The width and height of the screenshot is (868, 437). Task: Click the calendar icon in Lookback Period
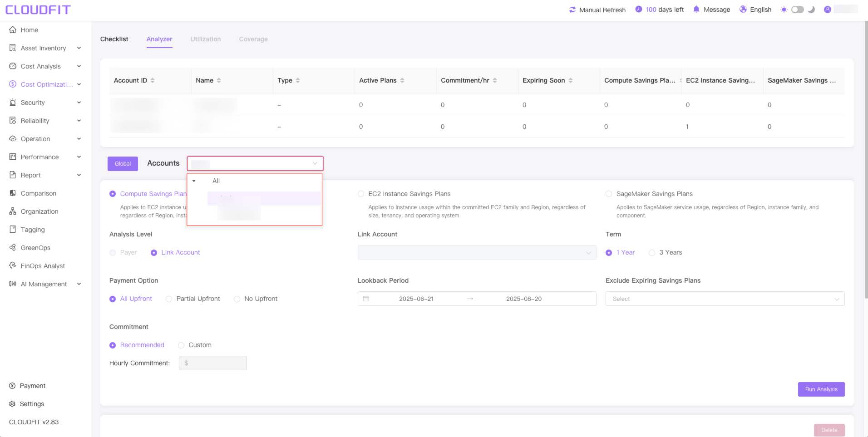pyautogui.click(x=366, y=299)
